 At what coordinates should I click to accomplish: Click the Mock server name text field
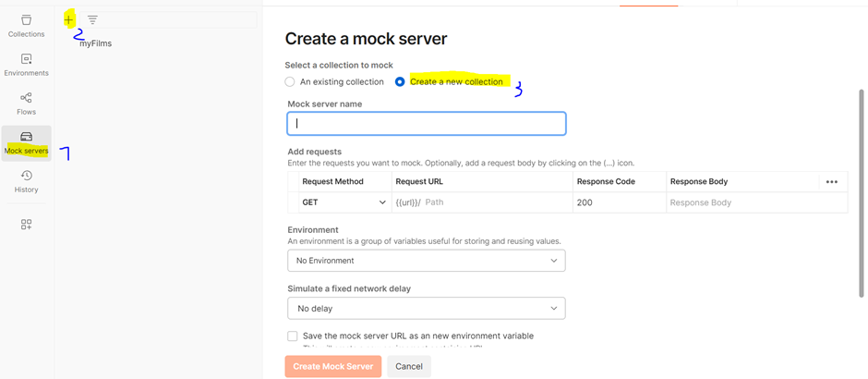(x=426, y=123)
